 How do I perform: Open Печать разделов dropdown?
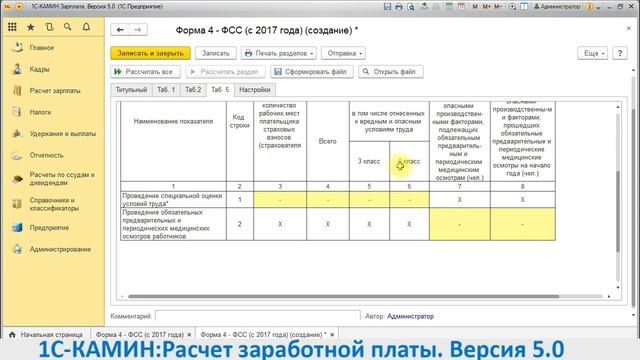(279, 53)
